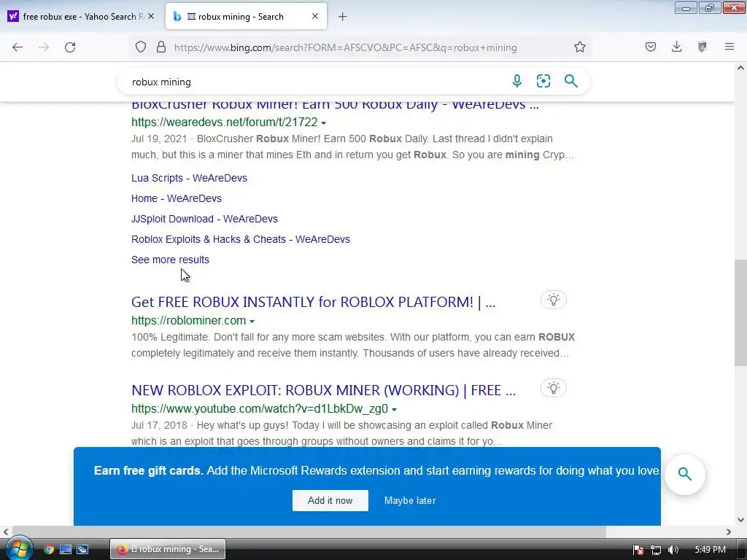
Task: Open the Firefox hamburger menu
Action: click(729, 47)
